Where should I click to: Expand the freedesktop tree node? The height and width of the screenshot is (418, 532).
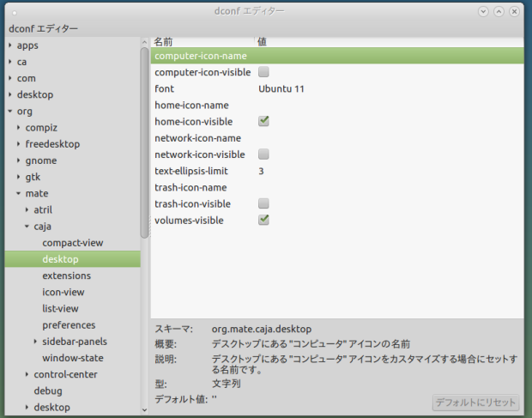[x=18, y=144]
